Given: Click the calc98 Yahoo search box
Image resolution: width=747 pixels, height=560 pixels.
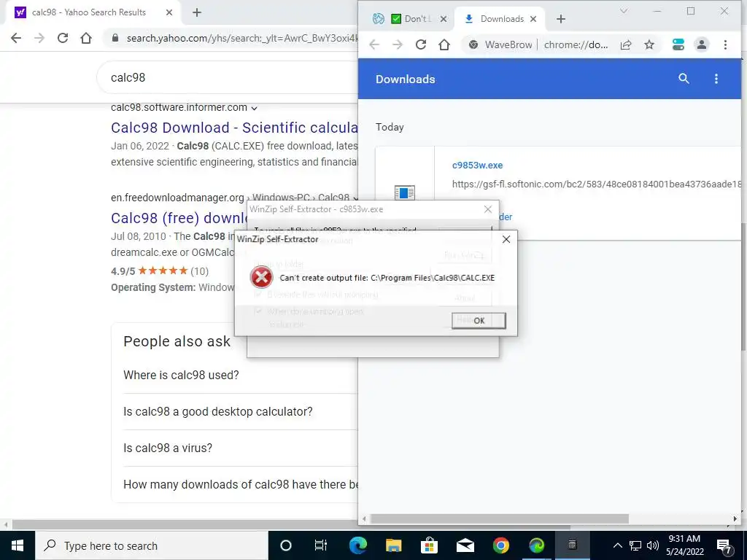Looking at the screenshot, I should [x=228, y=77].
